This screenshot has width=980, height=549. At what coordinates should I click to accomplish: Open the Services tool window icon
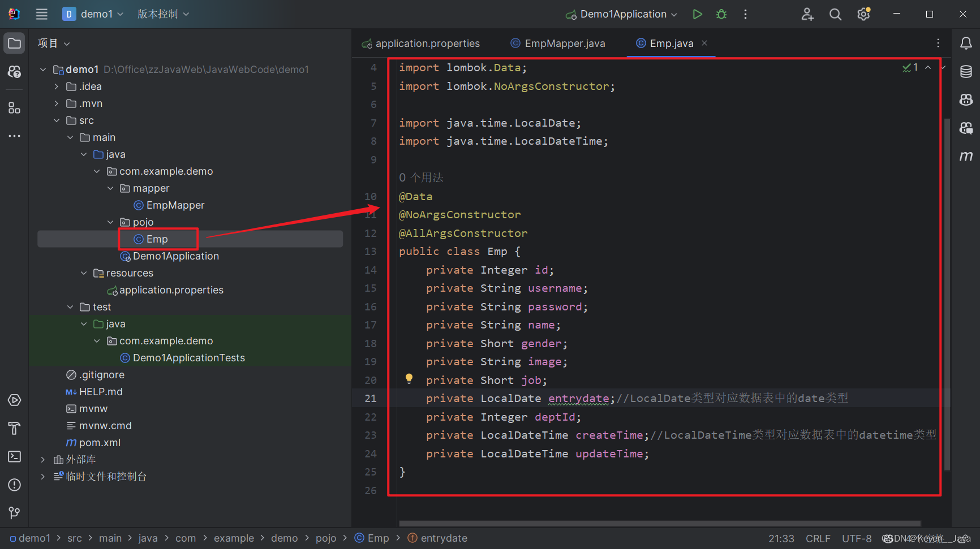[x=15, y=400]
